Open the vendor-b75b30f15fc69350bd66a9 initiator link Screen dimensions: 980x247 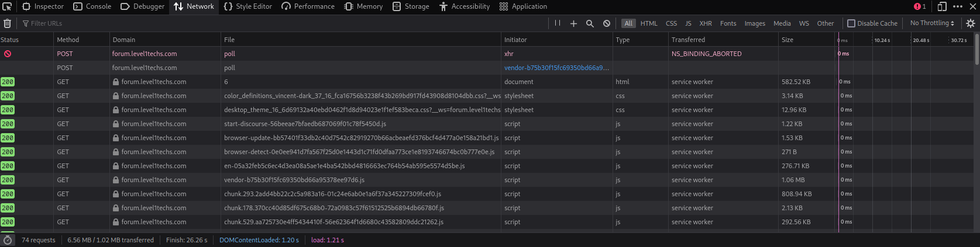pos(556,68)
